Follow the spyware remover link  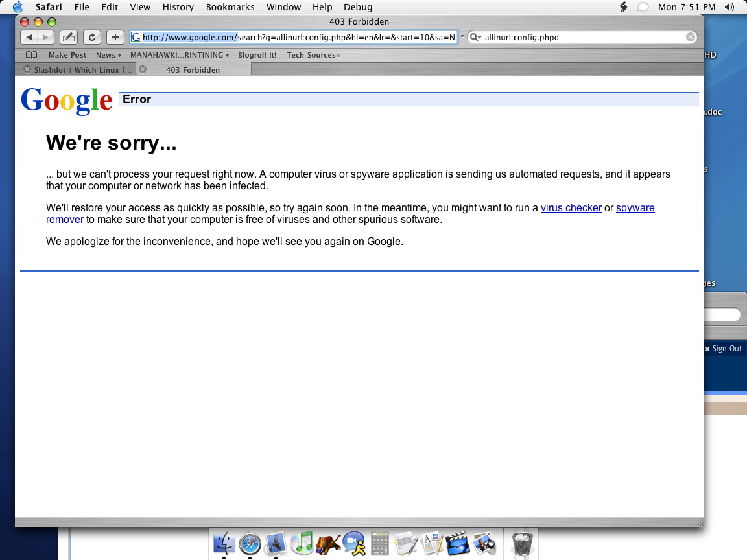tap(635, 208)
